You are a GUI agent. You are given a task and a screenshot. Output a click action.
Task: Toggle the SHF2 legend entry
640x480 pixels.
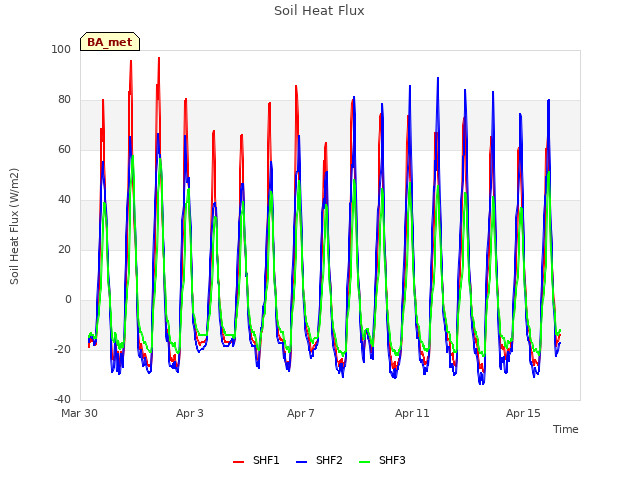[x=319, y=461]
